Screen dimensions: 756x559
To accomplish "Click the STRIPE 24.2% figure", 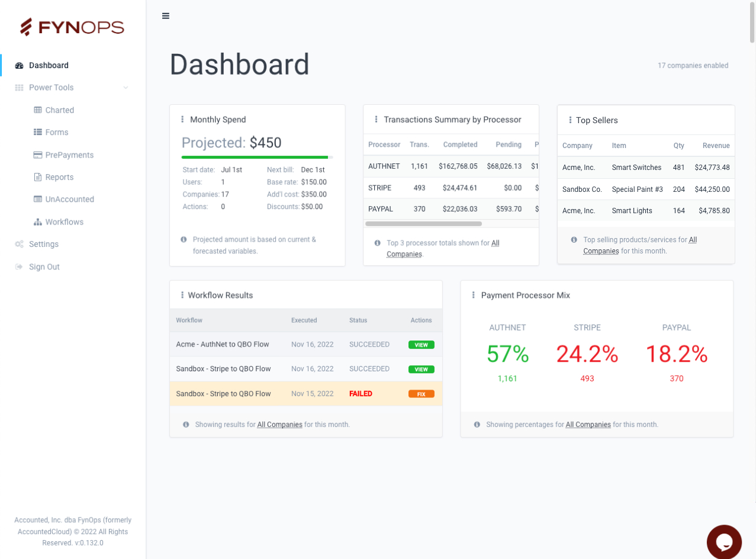I will (x=587, y=354).
